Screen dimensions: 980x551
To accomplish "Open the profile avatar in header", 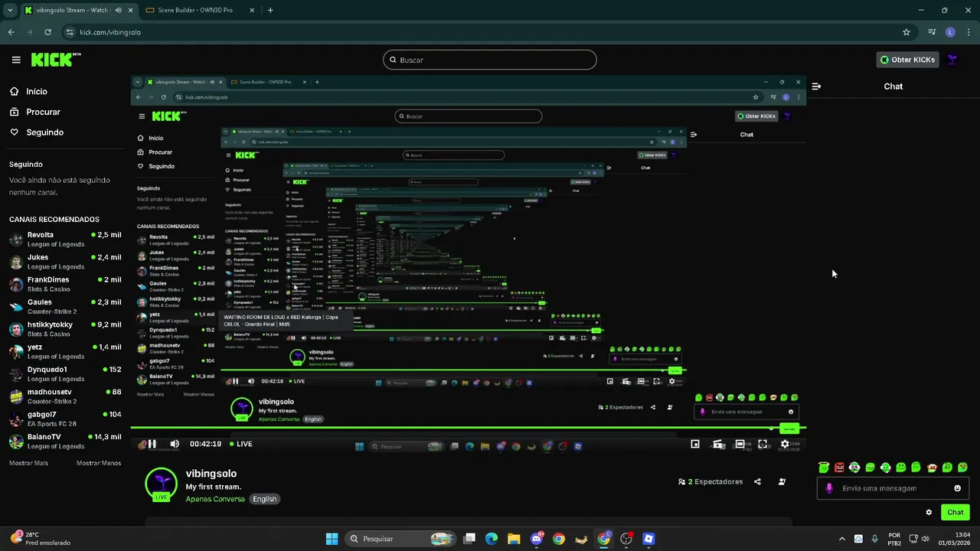I will click(x=952, y=60).
